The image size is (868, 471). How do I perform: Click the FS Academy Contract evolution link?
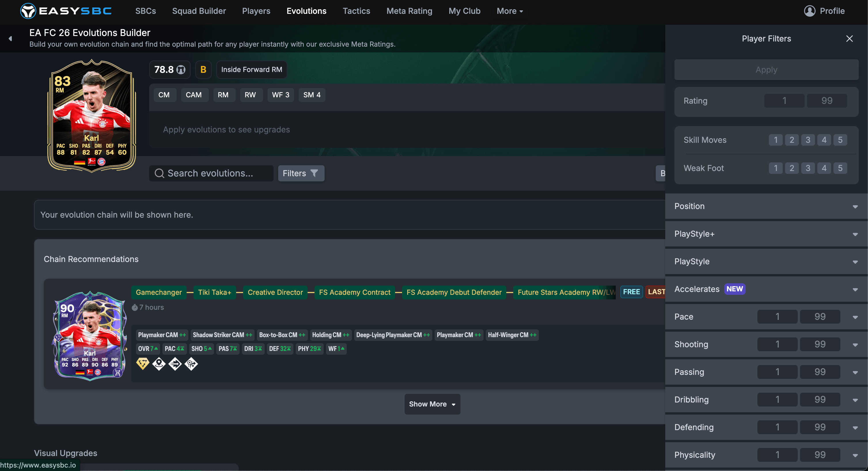[x=355, y=292]
